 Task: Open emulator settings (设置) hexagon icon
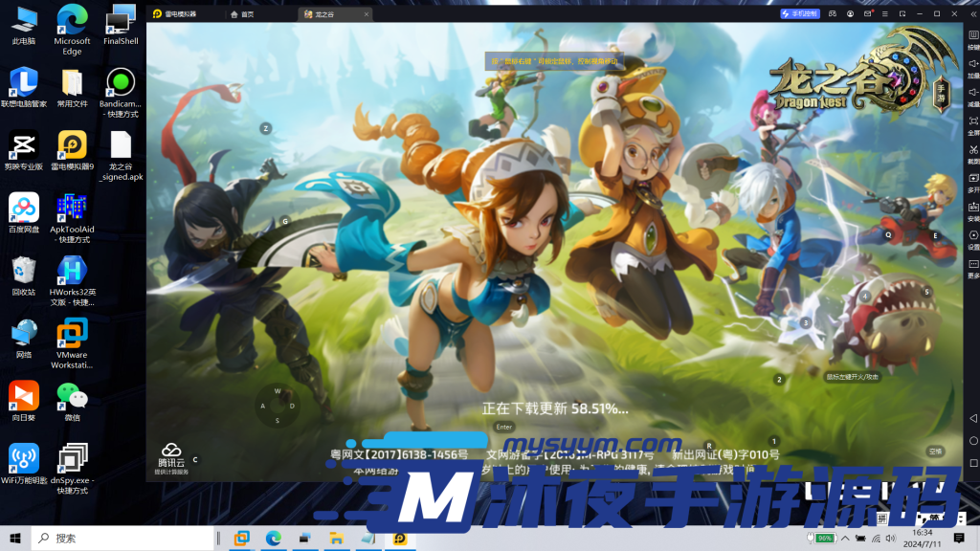(972, 238)
